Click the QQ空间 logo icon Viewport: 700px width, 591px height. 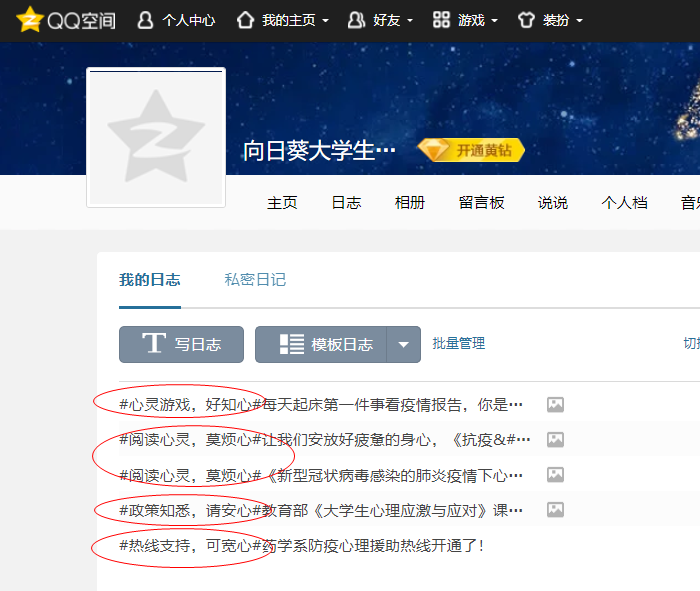(x=31, y=20)
